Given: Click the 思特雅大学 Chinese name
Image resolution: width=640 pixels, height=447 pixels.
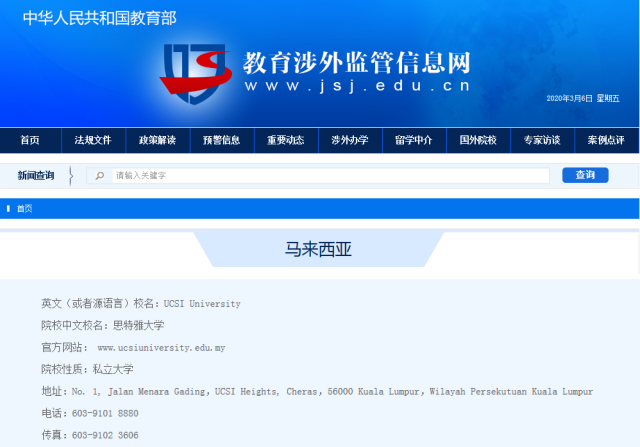Looking at the screenshot, I should (138, 325).
